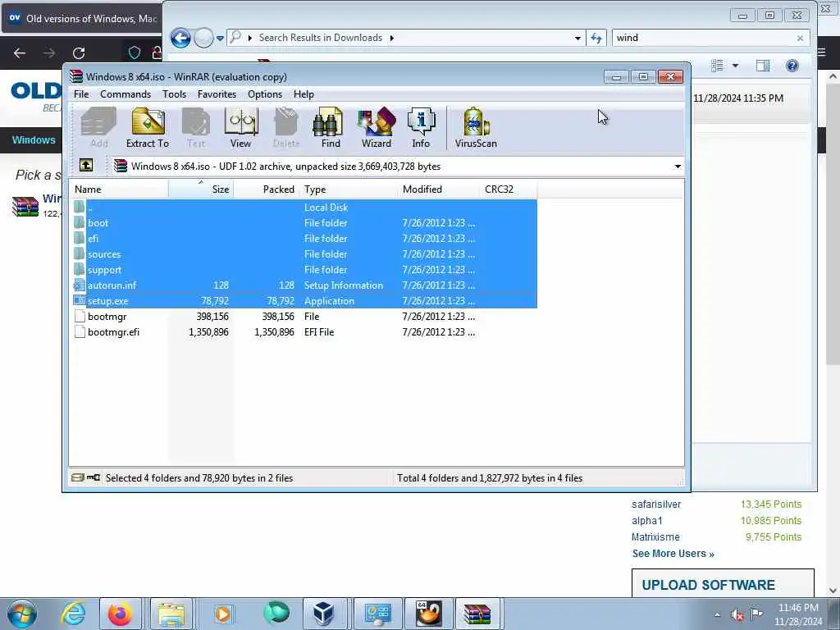Image resolution: width=840 pixels, height=630 pixels.
Task: Open the Favorites menu
Action: click(x=217, y=94)
